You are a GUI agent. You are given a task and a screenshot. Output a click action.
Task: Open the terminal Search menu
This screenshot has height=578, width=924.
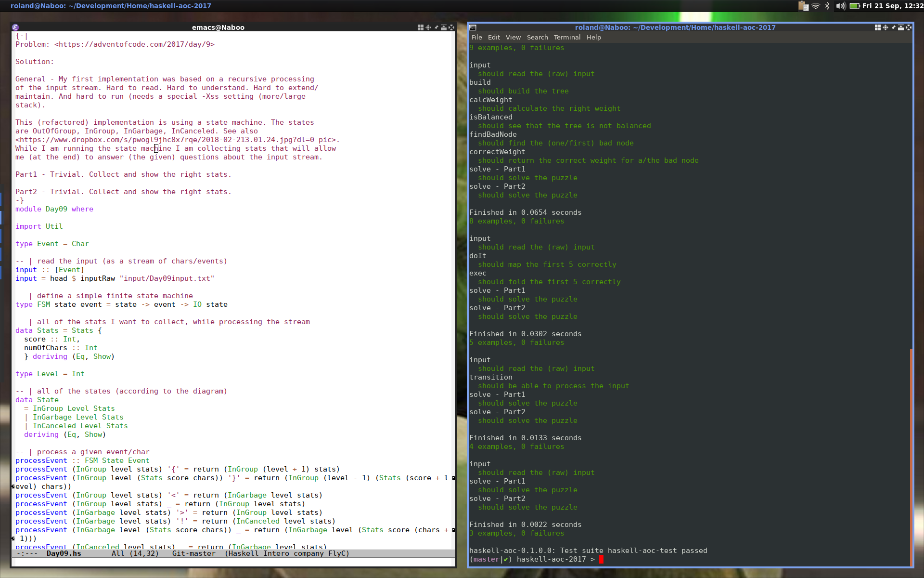point(537,37)
